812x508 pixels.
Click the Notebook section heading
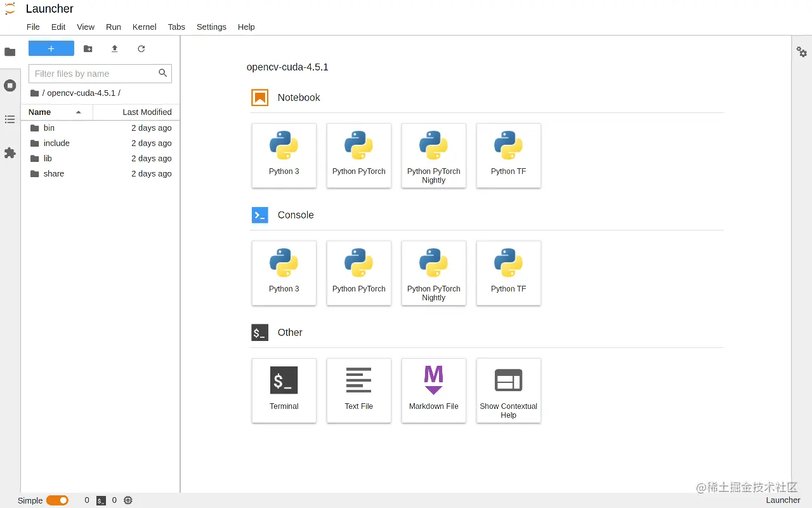tap(299, 97)
